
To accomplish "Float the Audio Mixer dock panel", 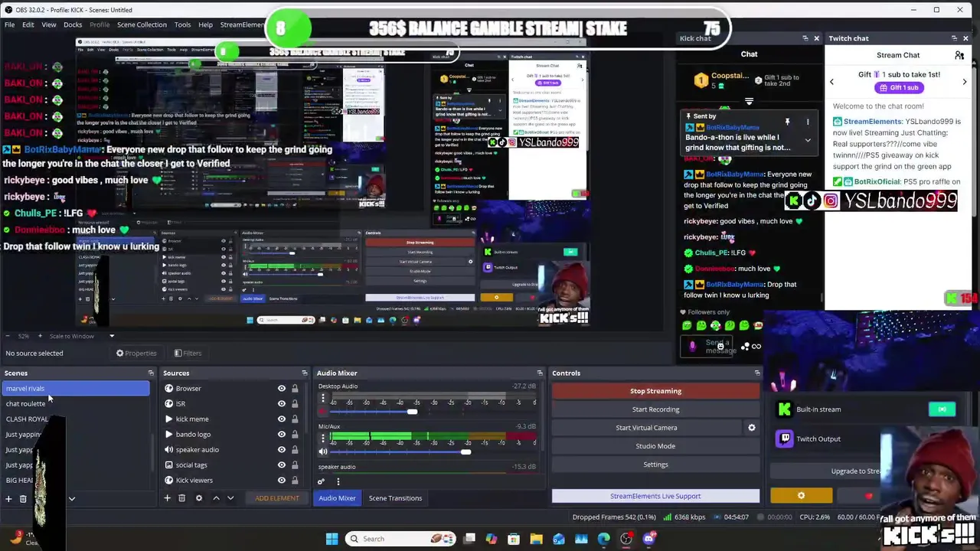I will coord(540,373).
